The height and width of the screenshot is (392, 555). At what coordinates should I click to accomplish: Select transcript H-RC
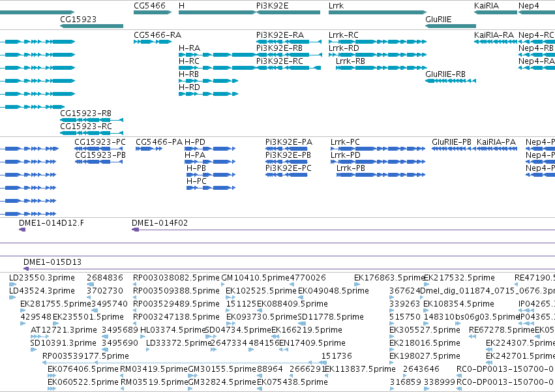tap(217, 68)
